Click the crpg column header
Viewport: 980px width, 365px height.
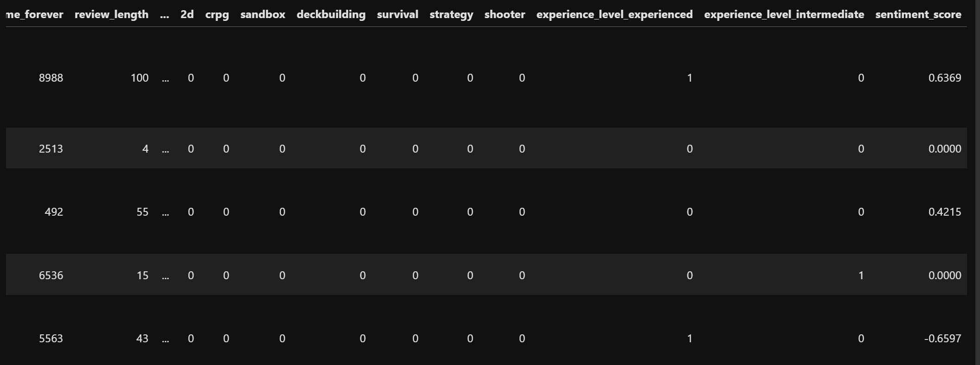coord(217,14)
